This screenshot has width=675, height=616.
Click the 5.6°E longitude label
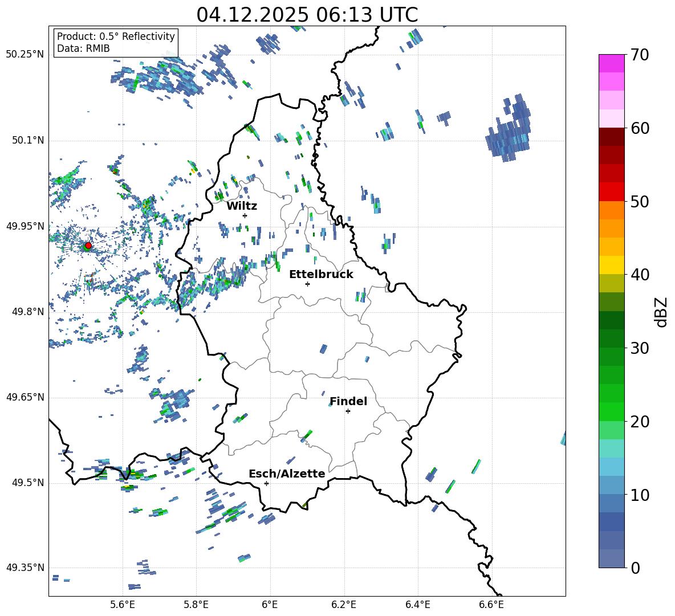coord(123,605)
